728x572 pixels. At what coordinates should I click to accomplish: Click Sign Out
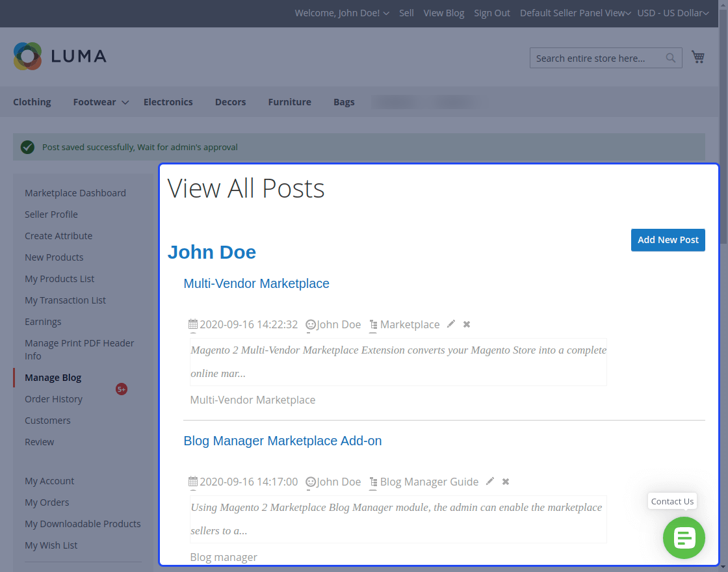click(x=492, y=13)
